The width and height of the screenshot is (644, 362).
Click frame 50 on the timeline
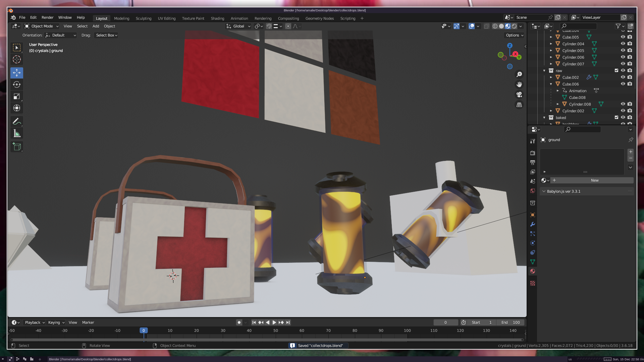275,330
